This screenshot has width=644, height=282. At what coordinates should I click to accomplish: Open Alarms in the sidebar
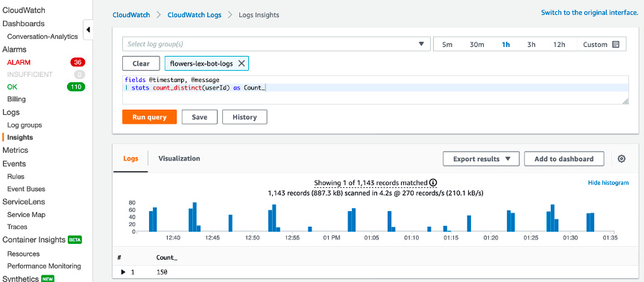(14, 49)
